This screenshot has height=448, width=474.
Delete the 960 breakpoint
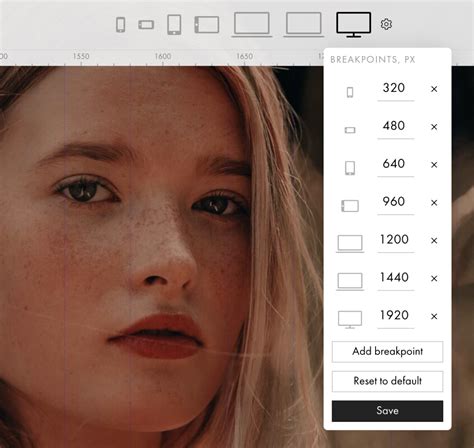pos(434,203)
